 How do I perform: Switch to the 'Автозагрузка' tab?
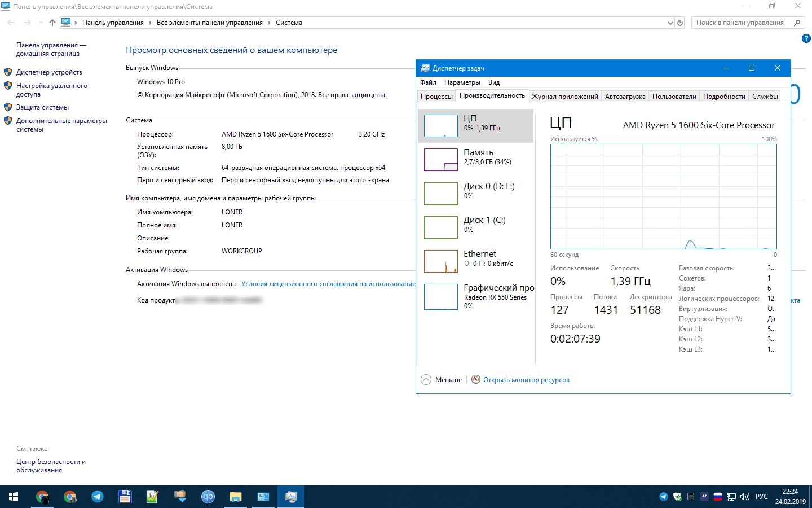tap(625, 97)
